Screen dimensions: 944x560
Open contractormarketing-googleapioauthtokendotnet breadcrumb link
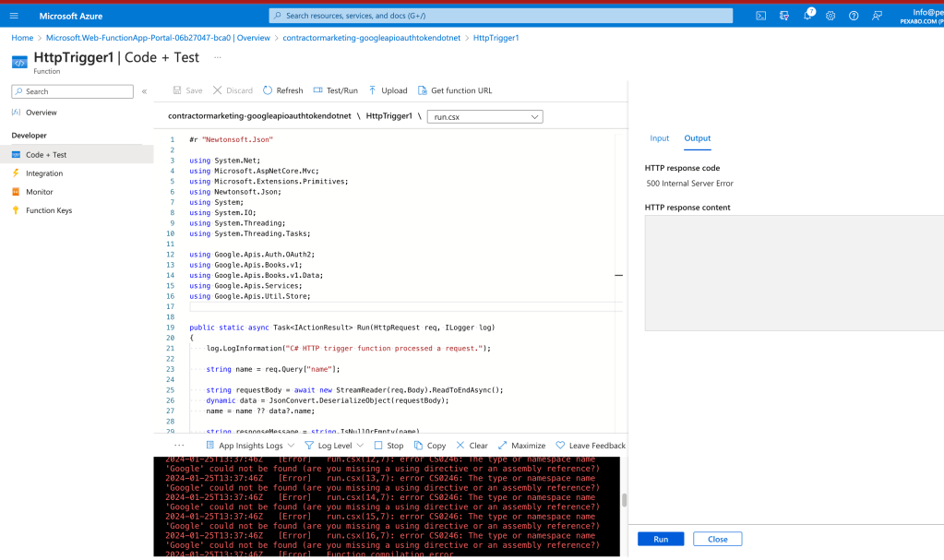click(x=372, y=38)
